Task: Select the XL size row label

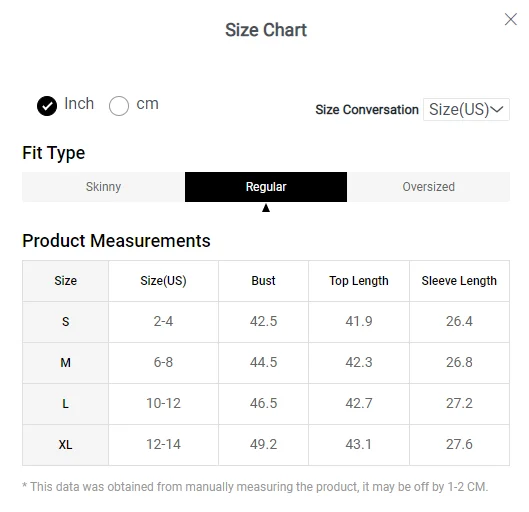Action: (x=65, y=445)
